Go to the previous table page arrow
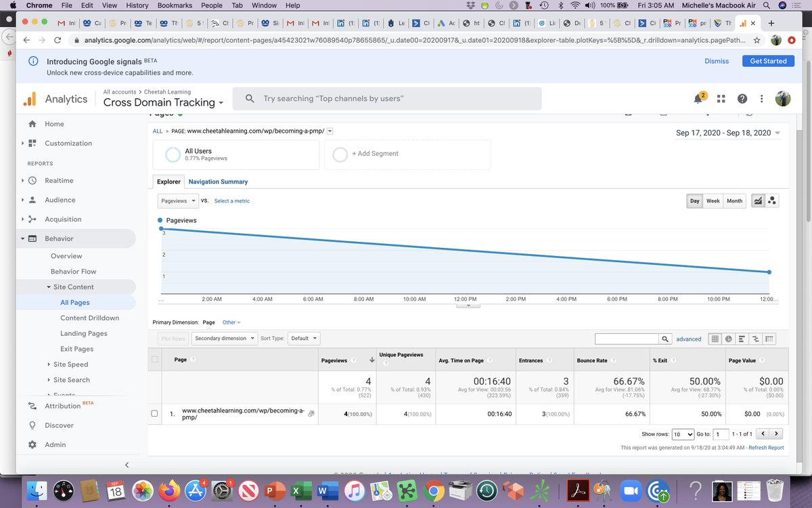Screen dimensions: 812x508 pos(763,433)
